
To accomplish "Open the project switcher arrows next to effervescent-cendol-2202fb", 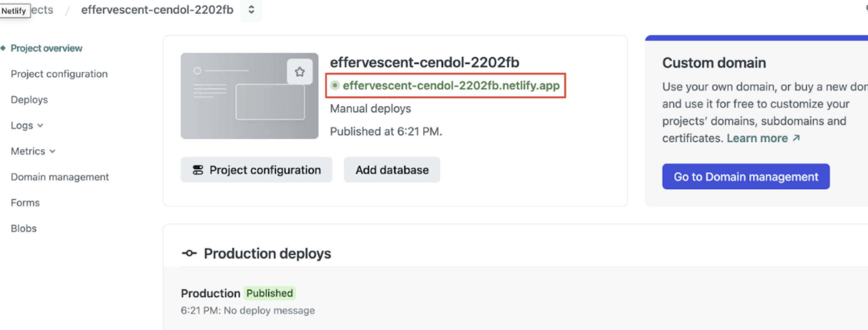I will (x=251, y=10).
